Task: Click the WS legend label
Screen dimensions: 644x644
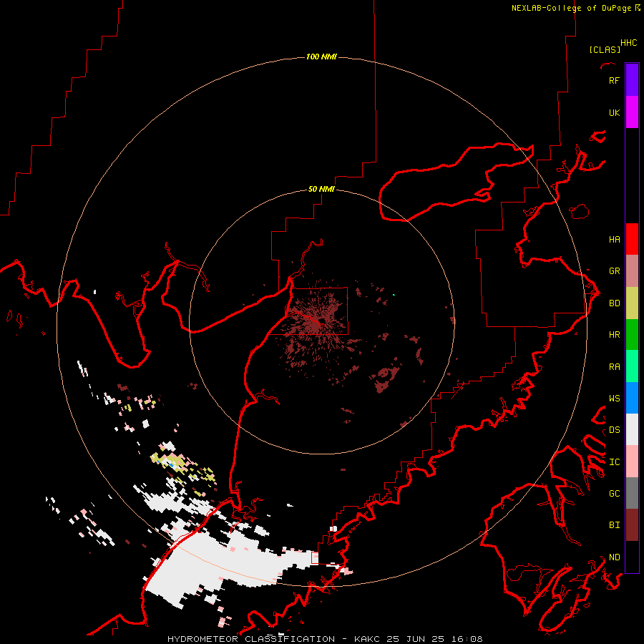Action: click(614, 399)
